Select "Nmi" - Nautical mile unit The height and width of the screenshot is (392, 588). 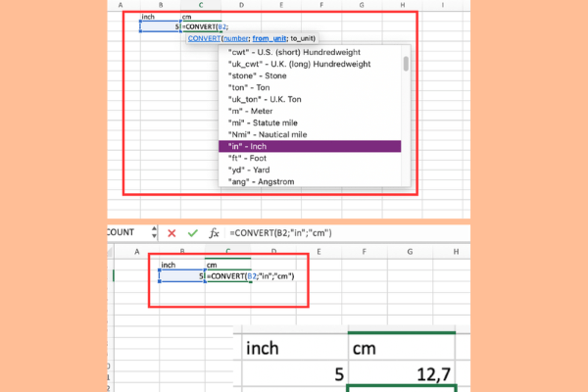(310, 134)
